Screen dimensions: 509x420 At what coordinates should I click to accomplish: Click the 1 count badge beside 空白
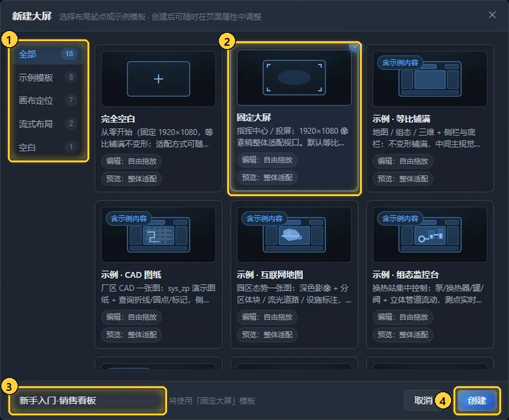coord(71,147)
